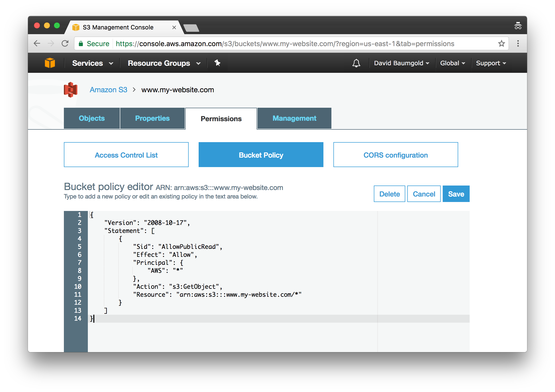Bookmark page with the star icon
Screen dimensions: 555x392
point(501,43)
